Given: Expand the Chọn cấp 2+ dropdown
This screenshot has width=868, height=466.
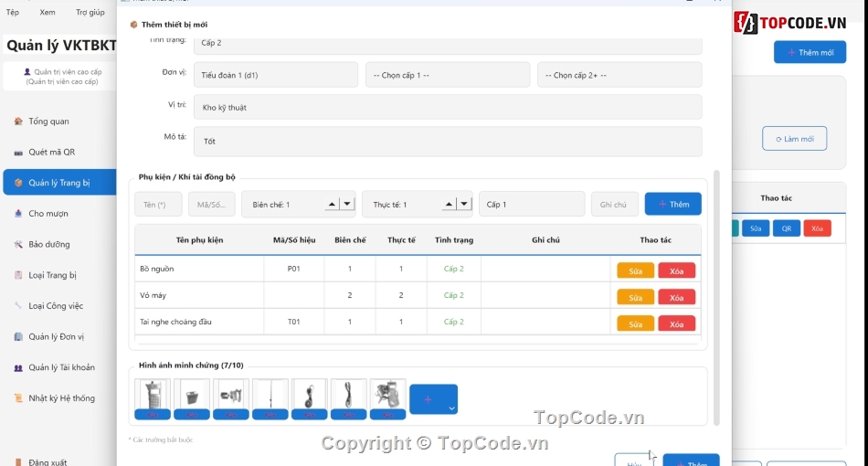Looking at the screenshot, I should [x=619, y=75].
